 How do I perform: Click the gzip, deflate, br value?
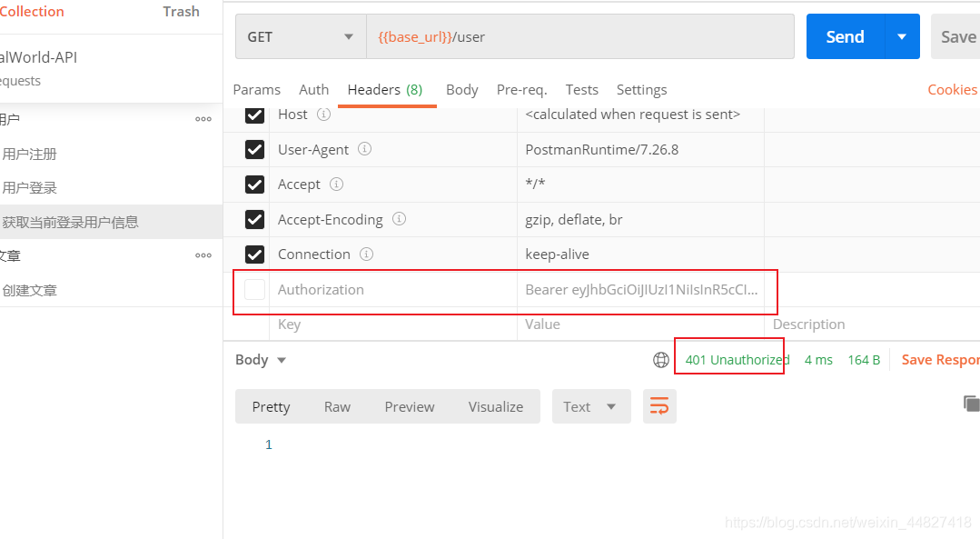coord(574,219)
